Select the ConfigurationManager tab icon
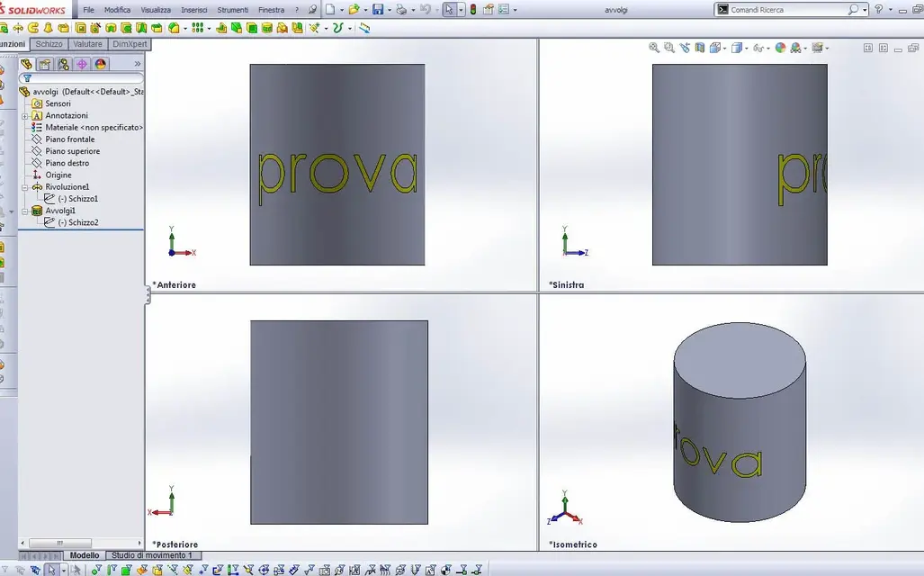 coord(64,64)
